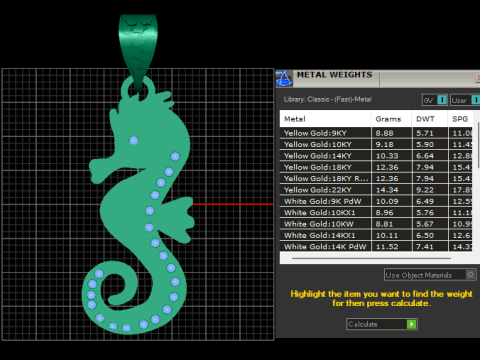Click the Library: Classic - (Fast)-Metal label
Image resolution: width=480 pixels, height=360 pixels.
tap(327, 99)
